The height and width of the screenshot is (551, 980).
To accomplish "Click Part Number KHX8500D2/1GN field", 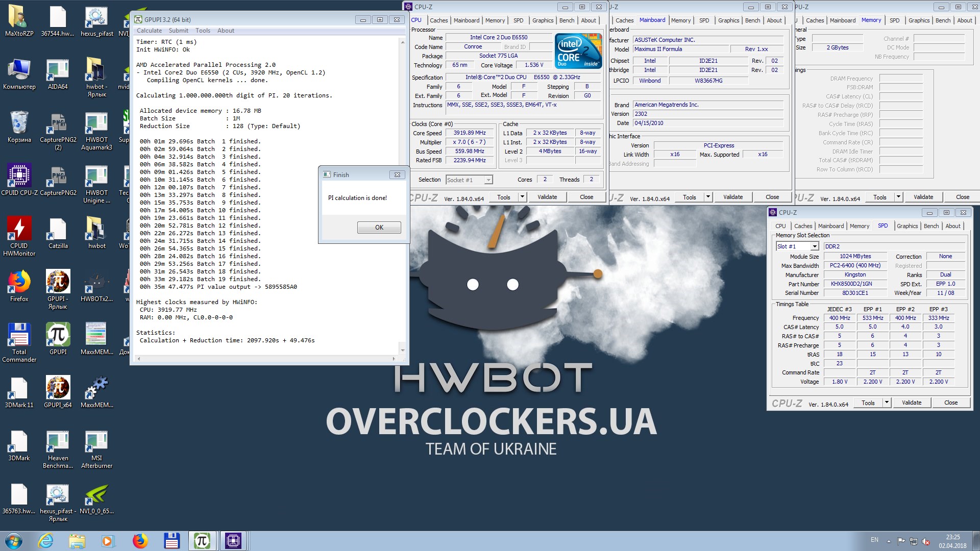I will [855, 284].
